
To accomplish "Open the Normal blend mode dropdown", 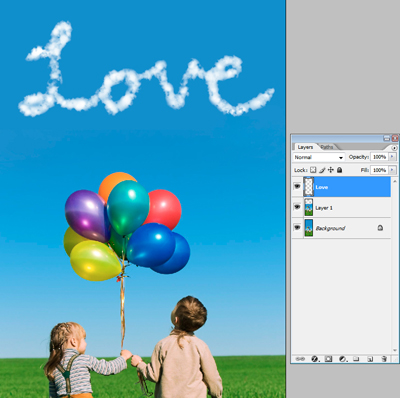I will pyautogui.click(x=318, y=157).
